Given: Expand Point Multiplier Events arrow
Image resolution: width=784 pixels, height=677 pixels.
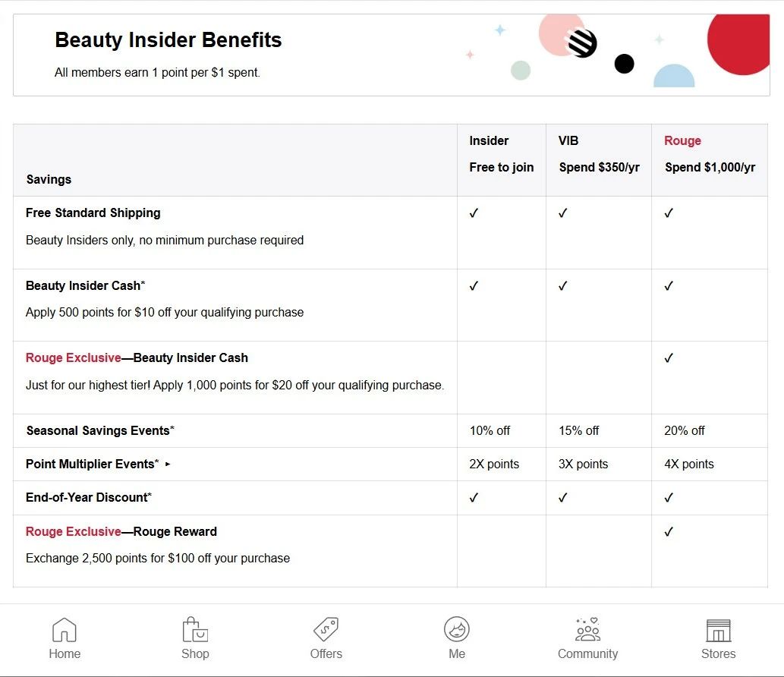Looking at the screenshot, I should 168,464.
